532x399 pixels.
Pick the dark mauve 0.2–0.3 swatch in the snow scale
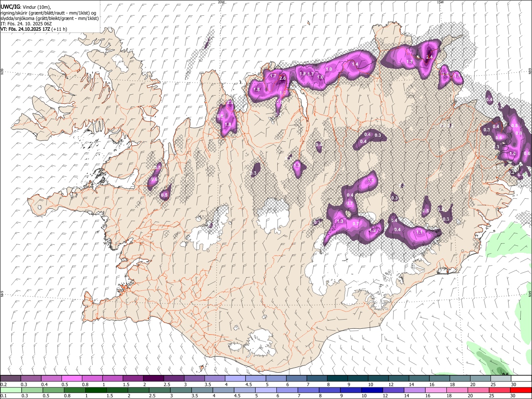[10, 379]
